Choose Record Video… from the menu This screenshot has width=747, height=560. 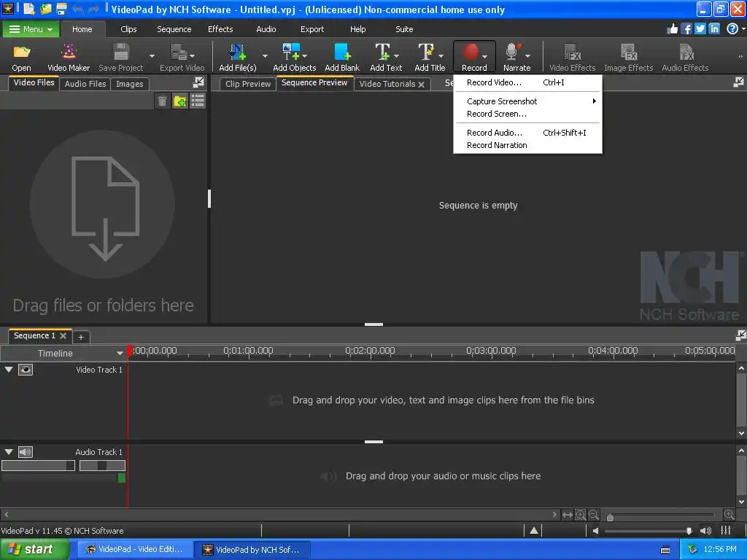tap(528, 82)
